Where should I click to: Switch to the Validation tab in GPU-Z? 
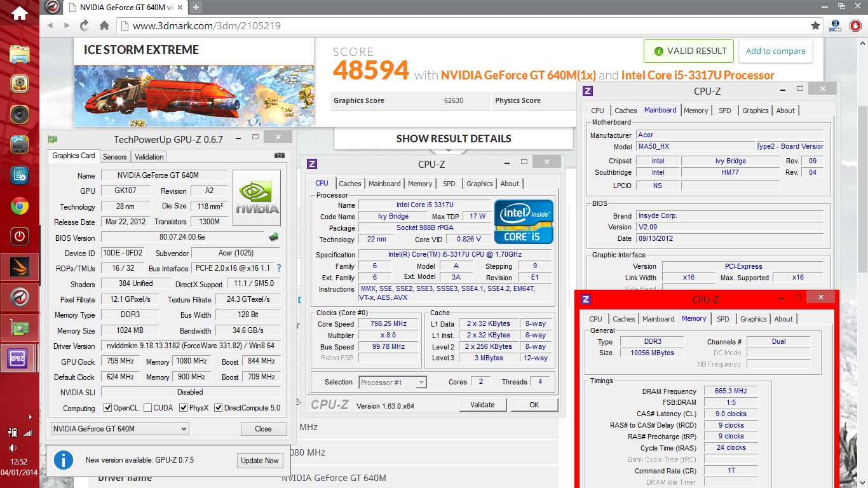[149, 156]
